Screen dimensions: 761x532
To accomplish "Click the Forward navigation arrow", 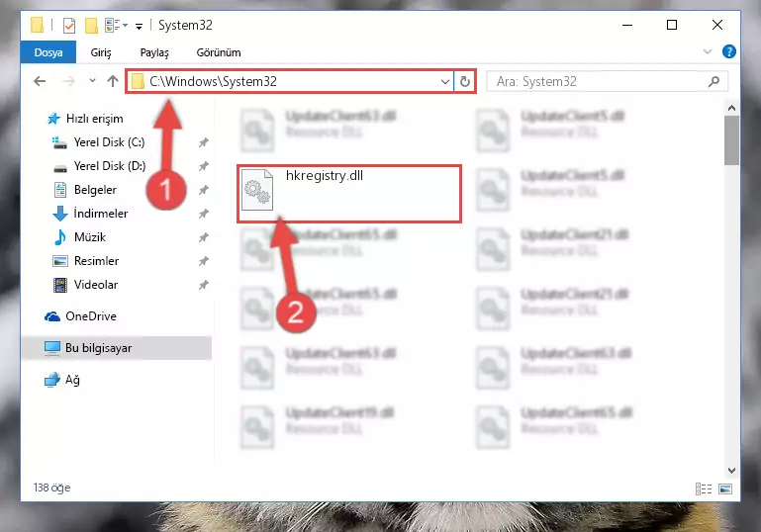I will 68,81.
